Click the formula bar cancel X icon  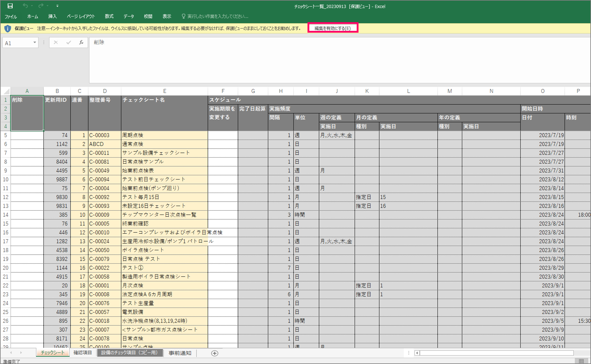point(56,43)
